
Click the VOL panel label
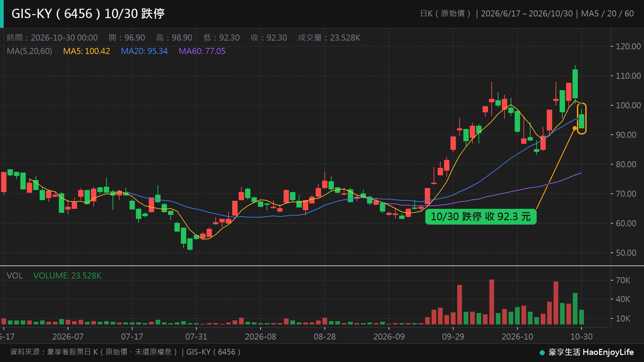point(15,276)
